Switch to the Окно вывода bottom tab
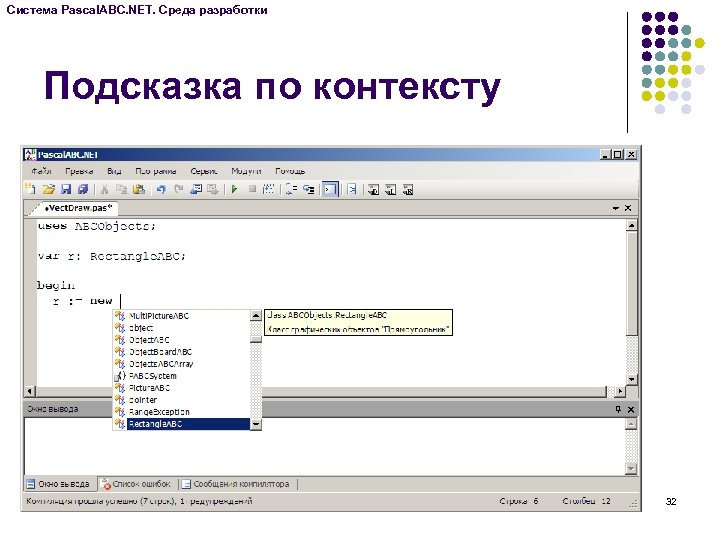This screenshot has width=720, height=540. (x=58, y=484)
